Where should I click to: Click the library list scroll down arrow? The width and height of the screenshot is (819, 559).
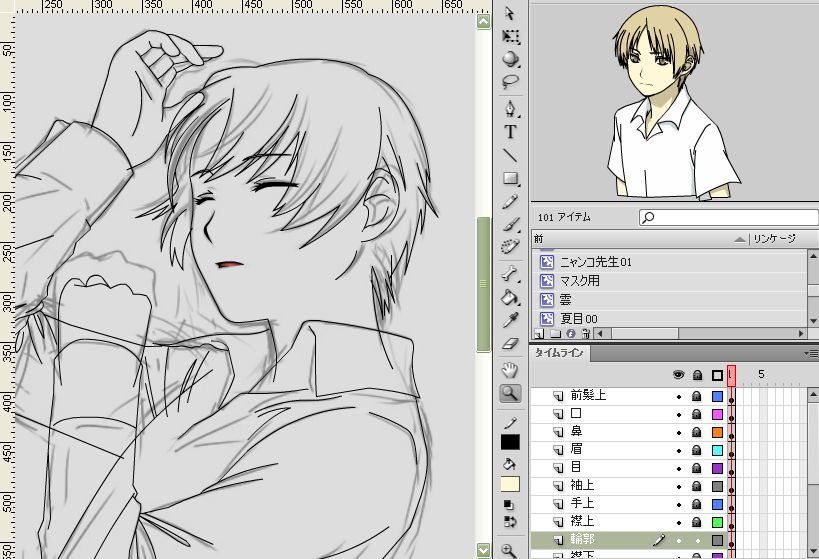tap(813, 321)
